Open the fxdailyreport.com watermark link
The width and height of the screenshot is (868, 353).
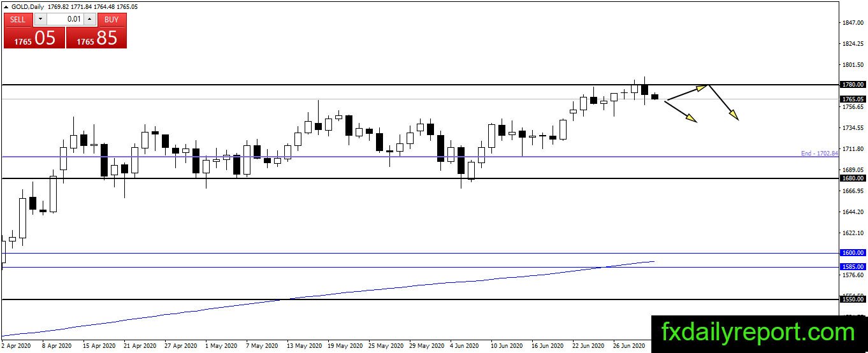coord(758,333)
